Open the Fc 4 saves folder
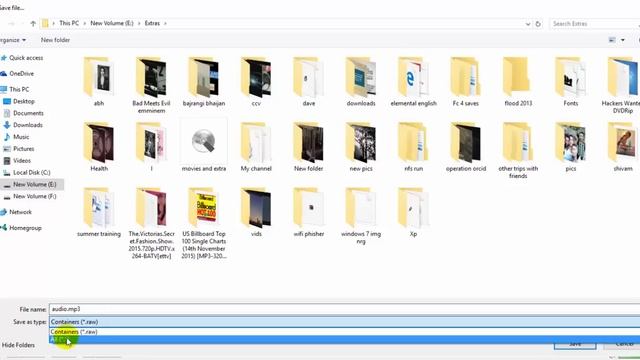This screenshot has height=360, width=640. [x=466, y=82]
